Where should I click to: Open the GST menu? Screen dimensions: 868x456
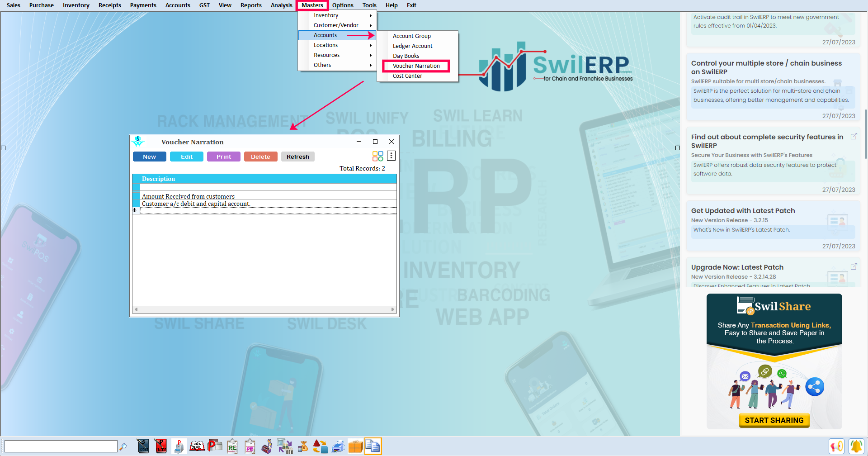pos(204,5)
